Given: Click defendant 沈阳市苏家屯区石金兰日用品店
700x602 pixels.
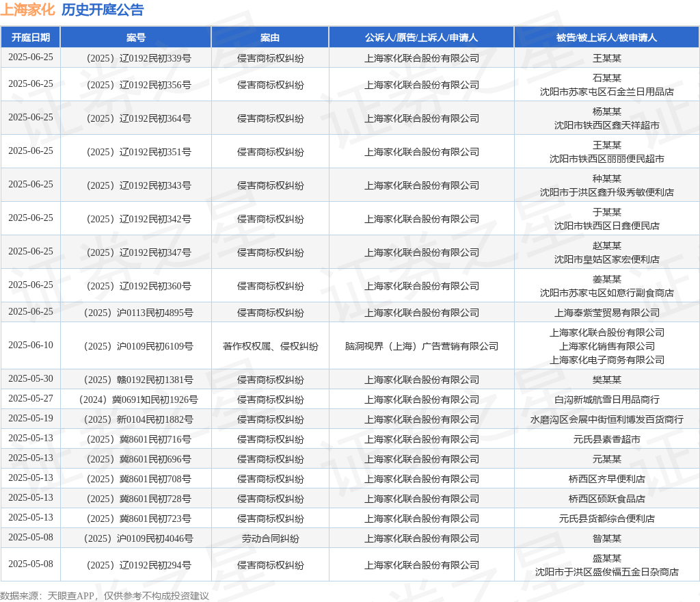Looking at the screenshot, I should coord(607,92).
